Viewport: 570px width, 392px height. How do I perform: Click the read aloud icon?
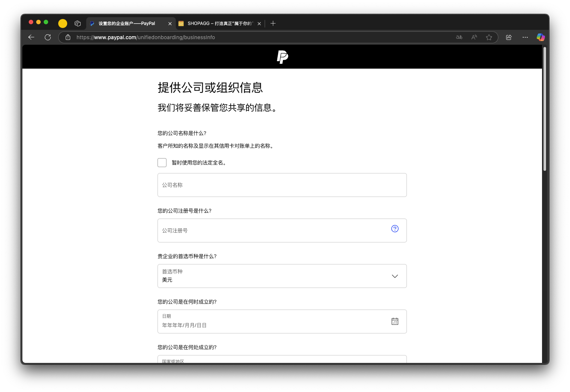[474, 37]
